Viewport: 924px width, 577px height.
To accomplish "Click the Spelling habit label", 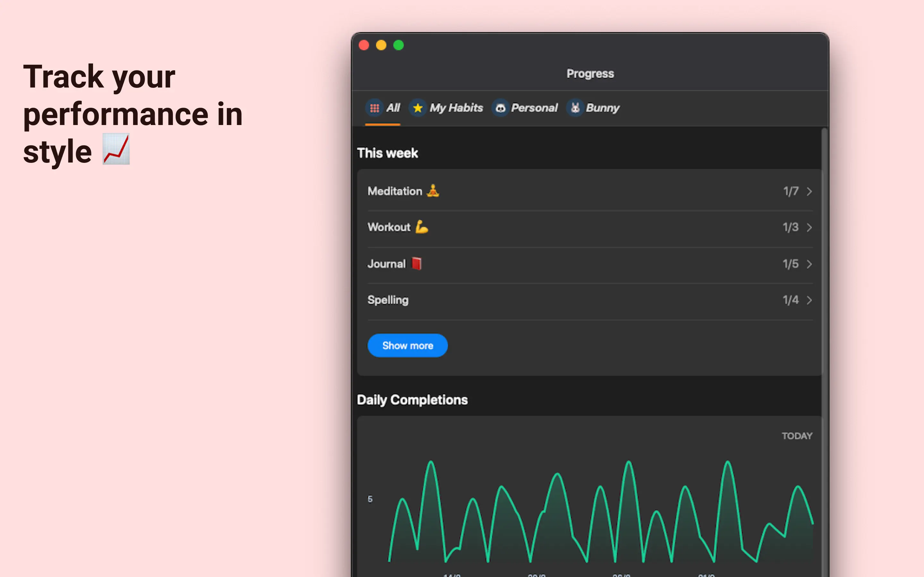I will pos(388,300).
